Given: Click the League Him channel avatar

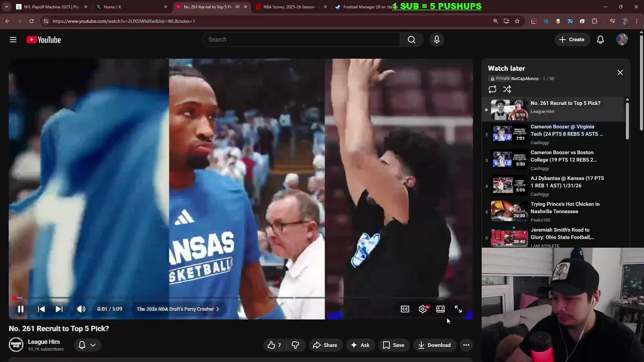Looking at the screenshot, I should click(x=16, y=345).
